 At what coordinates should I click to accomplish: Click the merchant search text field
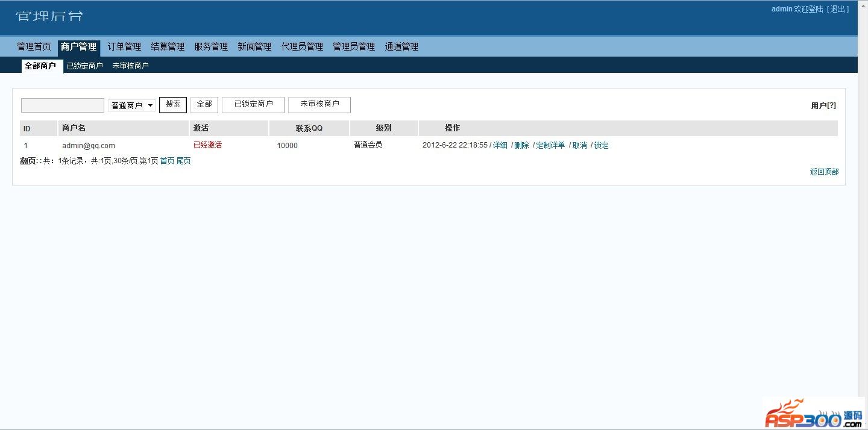pos(63,105)
